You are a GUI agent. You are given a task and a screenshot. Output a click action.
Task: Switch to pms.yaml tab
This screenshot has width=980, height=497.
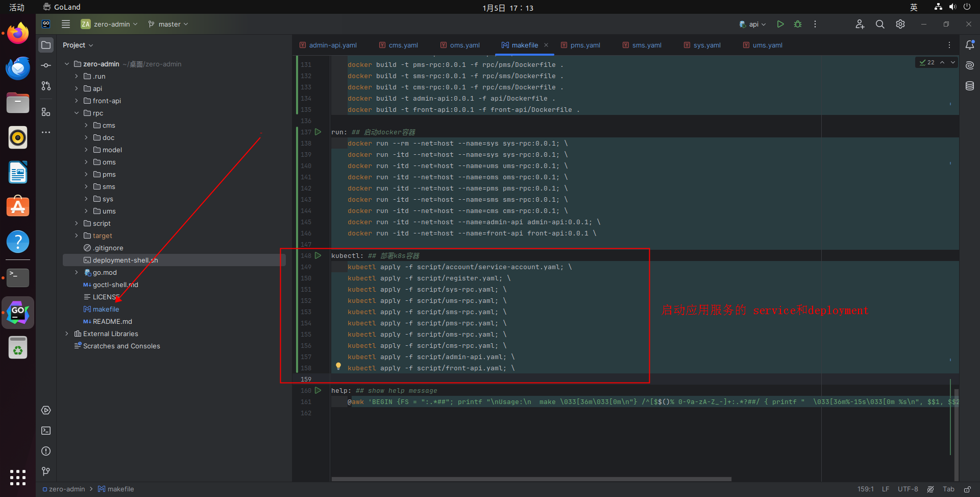point(580,45)
